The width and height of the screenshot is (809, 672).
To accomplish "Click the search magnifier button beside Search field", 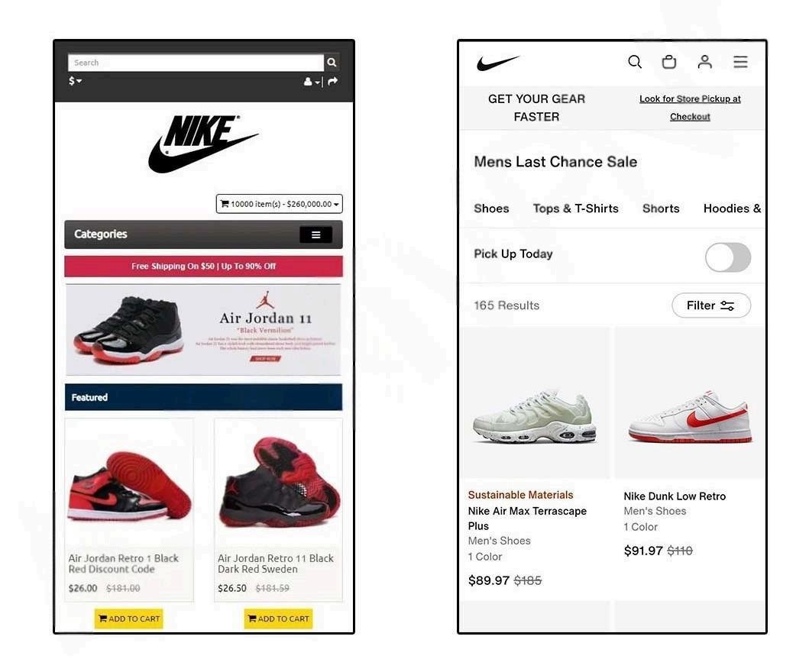I will pos(332,63).
